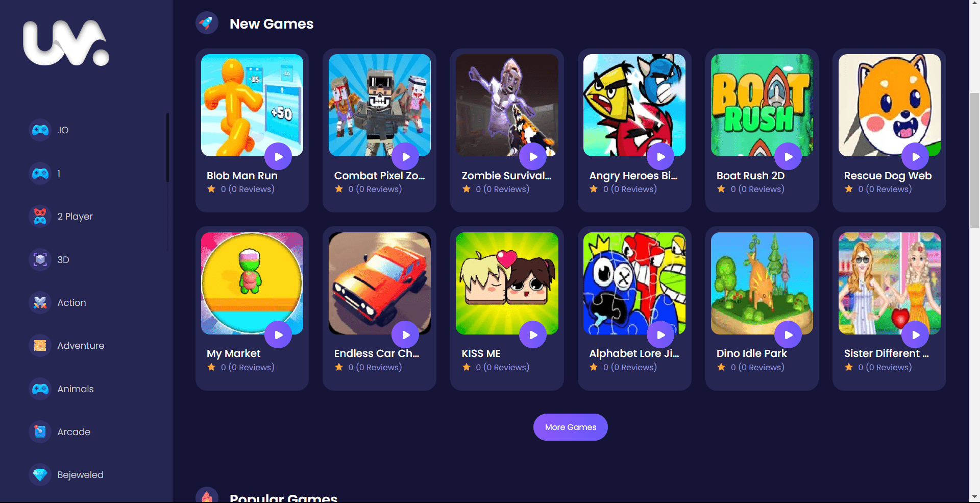This screenshot has height=503, width=980.
Task: Open the Endless Car Chase thumbnail
Action: pos(380,283)
